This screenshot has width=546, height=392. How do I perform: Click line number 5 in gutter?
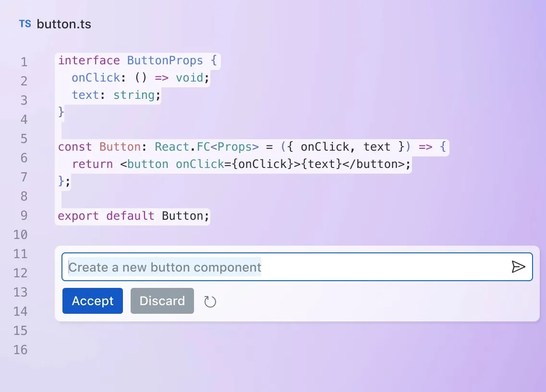[24, 139]
